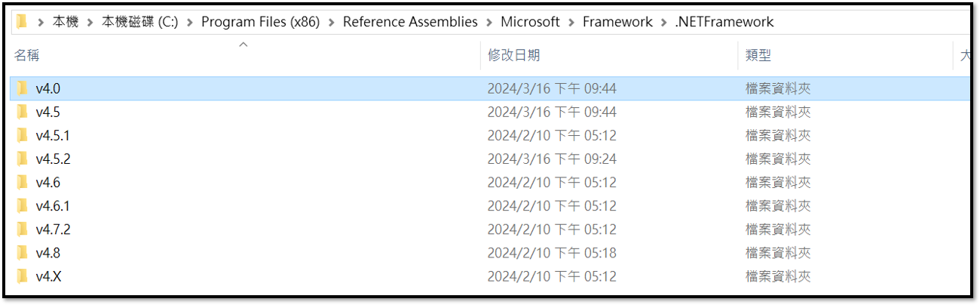This screenshot has width=980, height=305.
Task: Navigate to 本機磁碟 (C:) breadcrumb
Action: coord(139,22)
